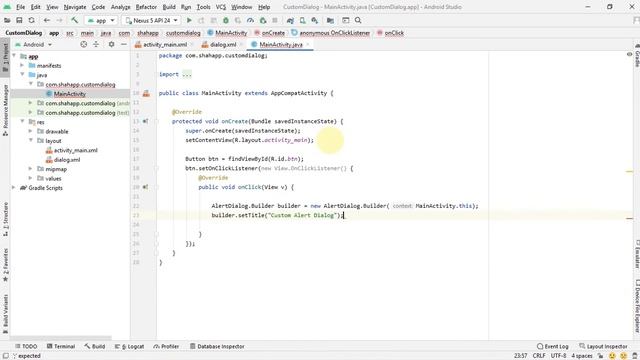Click the Save All toolbar icon
This screenshot has width=640, height=360.
pos(19,20)
